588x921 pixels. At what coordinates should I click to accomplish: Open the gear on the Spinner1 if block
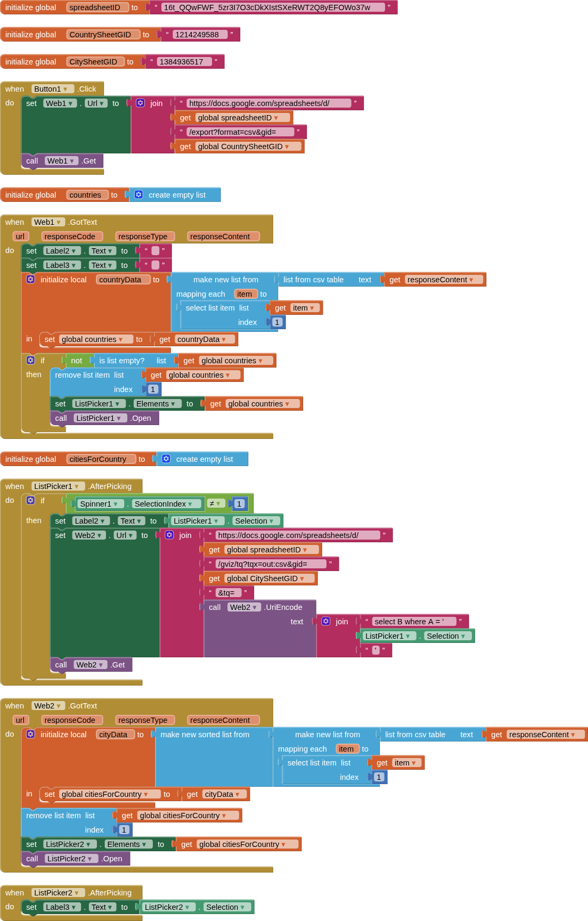(31, 500)
